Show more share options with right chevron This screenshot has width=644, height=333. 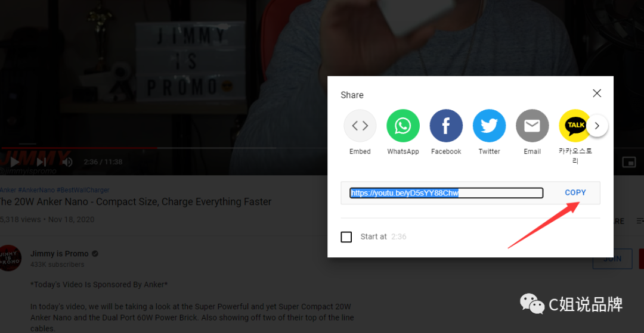coord(597,126)
